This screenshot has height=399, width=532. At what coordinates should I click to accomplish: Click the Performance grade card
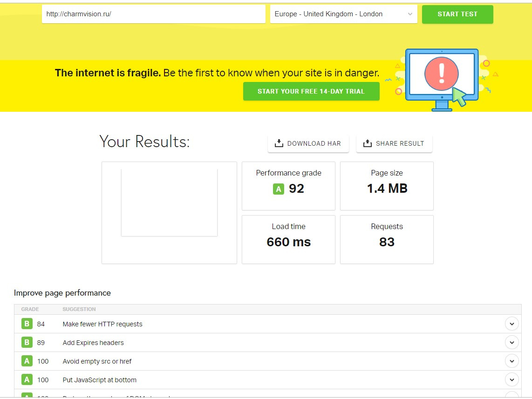click(x=288, y=186)
